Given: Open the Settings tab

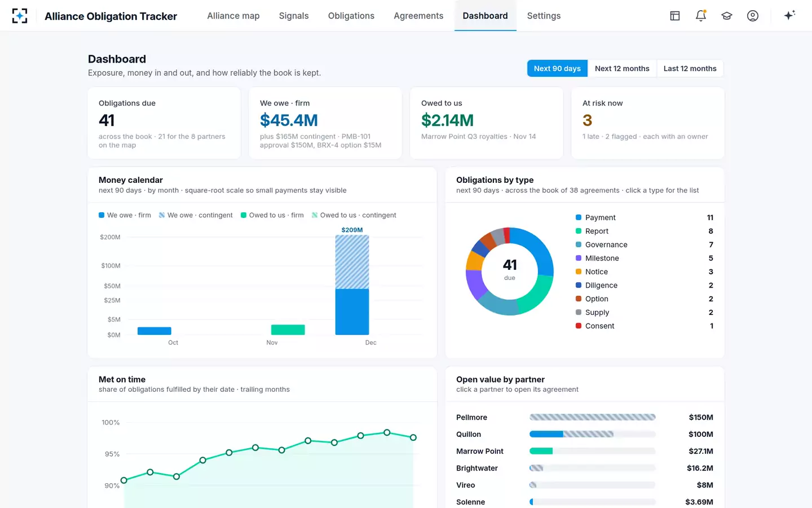Looking at the screenshot, I should pyautogui.click(x=544, y=16).
